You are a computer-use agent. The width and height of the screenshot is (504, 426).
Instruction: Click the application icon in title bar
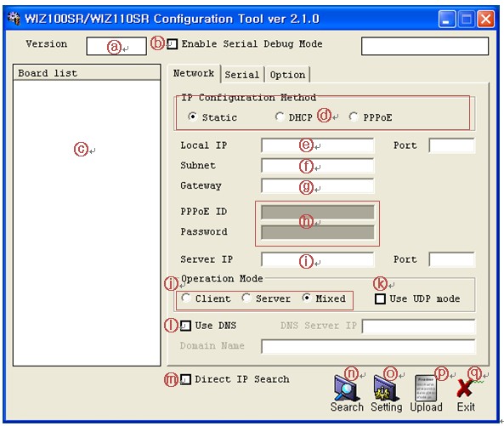[14, 19]
